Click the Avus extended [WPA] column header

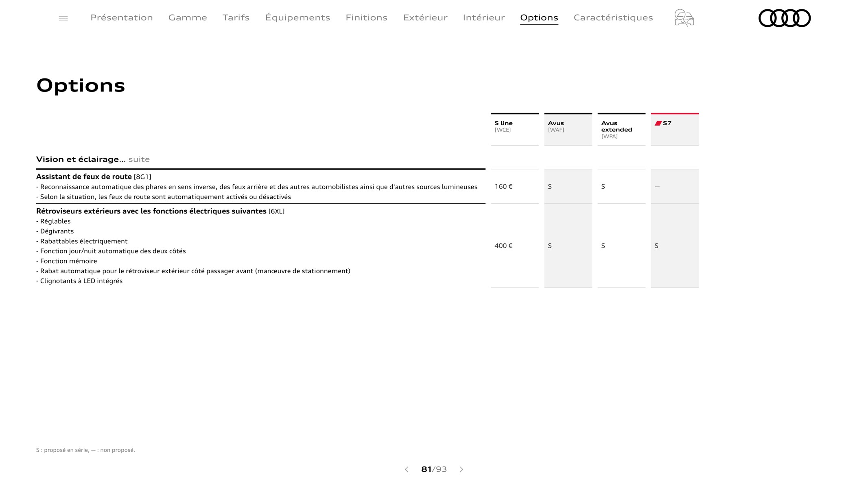(x=621, y=129)
